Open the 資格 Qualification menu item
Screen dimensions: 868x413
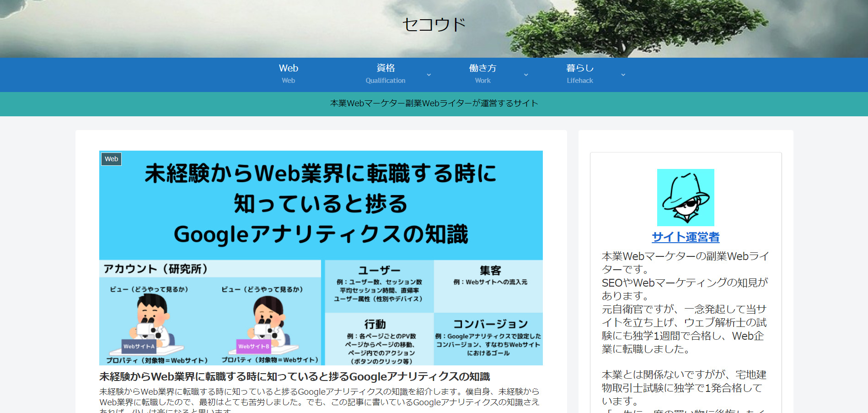[386, 74]
